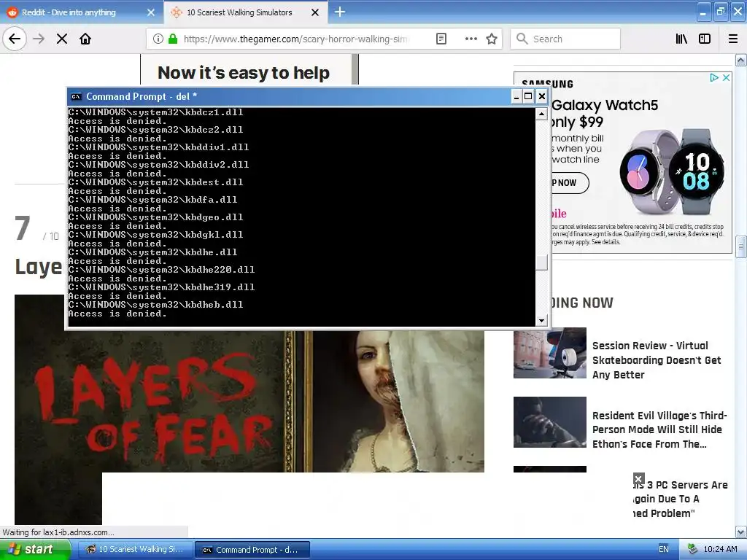This screenshot has height=560, width=747.
Task: Click Command Prompt scrollbar up arrow
Action: [541, 114]
